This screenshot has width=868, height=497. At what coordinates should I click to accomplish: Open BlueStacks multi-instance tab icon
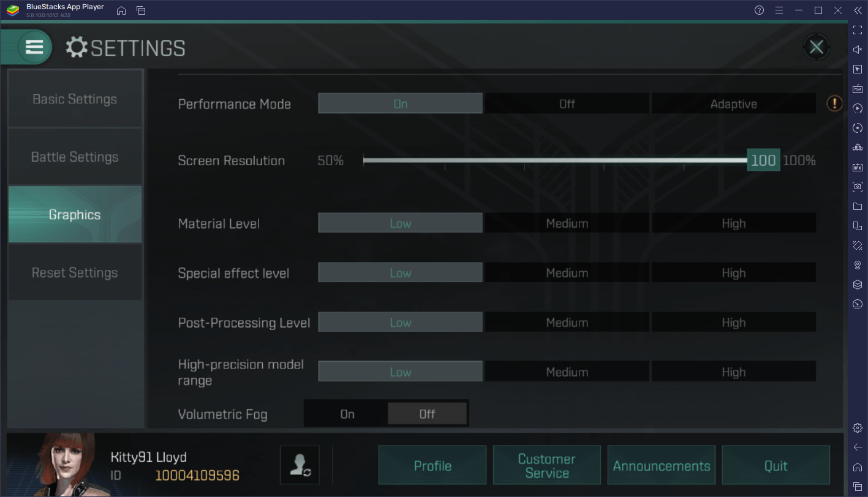[141, 10]
